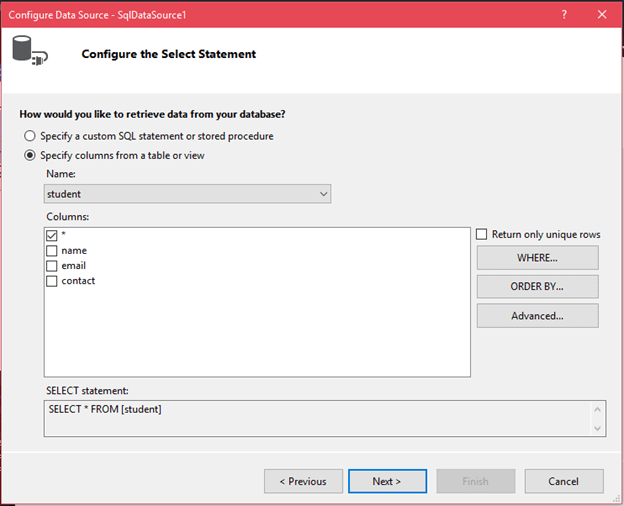Click the database icon in the wizard header
This screenshot has height=506, width=624.
click(27, 52)
